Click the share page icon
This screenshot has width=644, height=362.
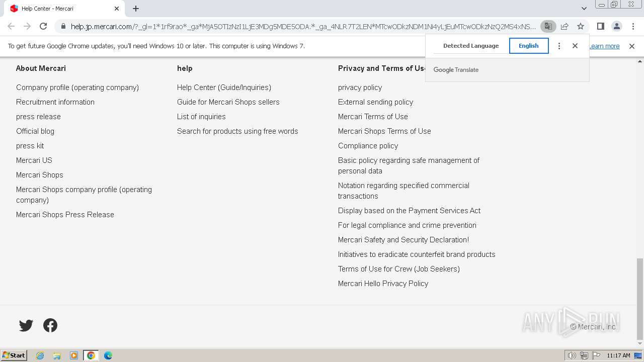pyautogui.click(x=565, y=26)
